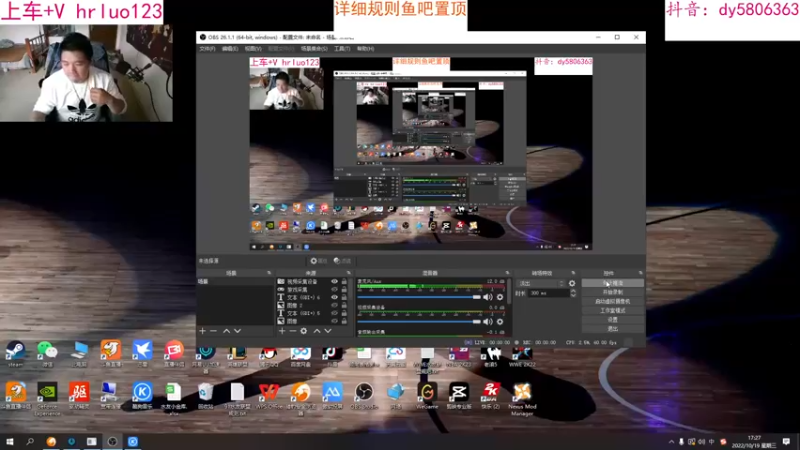Mute the microphone channel speaker icon
This screenshot has width=800, height=450.
pos(488,297)
